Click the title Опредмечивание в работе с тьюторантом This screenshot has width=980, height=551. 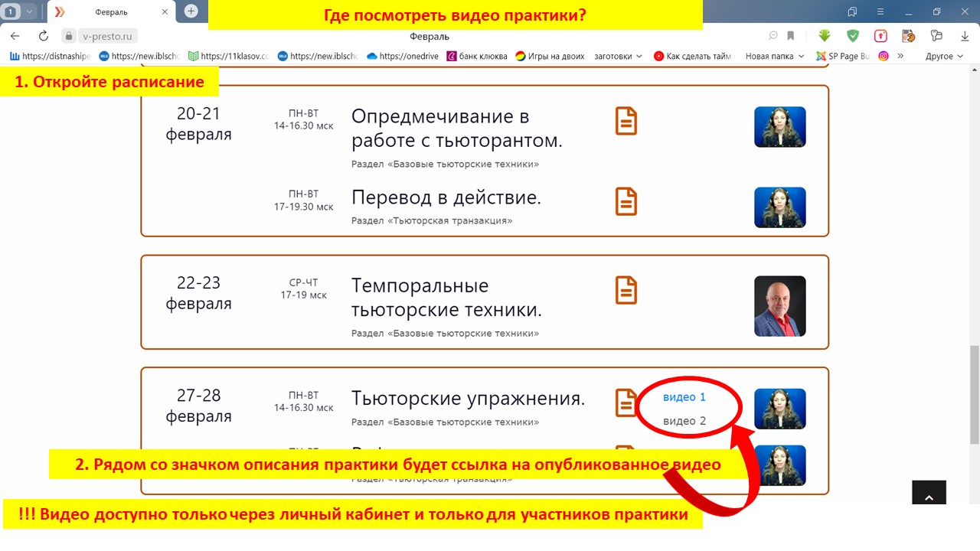(457, 129)
